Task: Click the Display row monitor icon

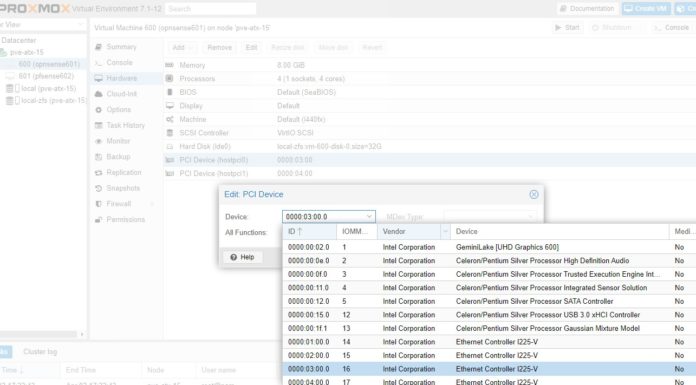Action: [x=170, y=106]
